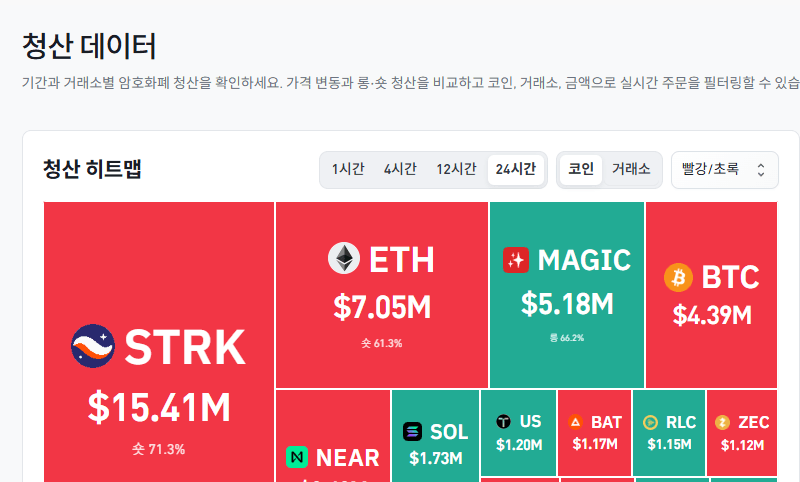This screenshot has width=800, height=482.
Task: Click the dropdown arrows next to 빨강/초록
Action: click(x=761, y=170)
